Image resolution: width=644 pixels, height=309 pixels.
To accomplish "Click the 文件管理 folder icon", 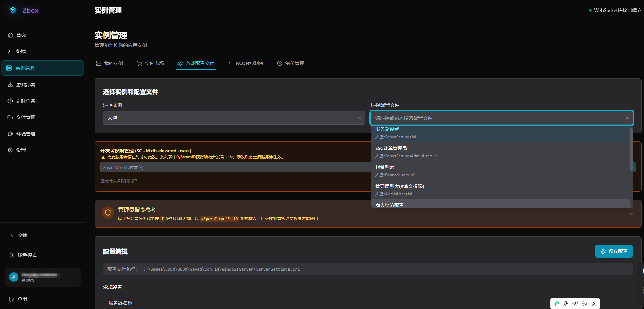I will point(10,117).
